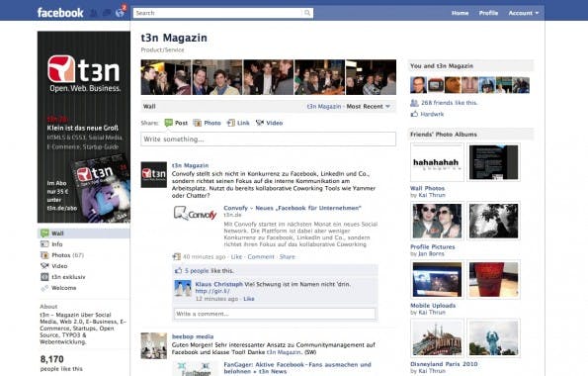Image resolution: width=588 pixels, height=376 pixels.
Task: Open the t3n Magazin post author link
Action: (190, 165)
